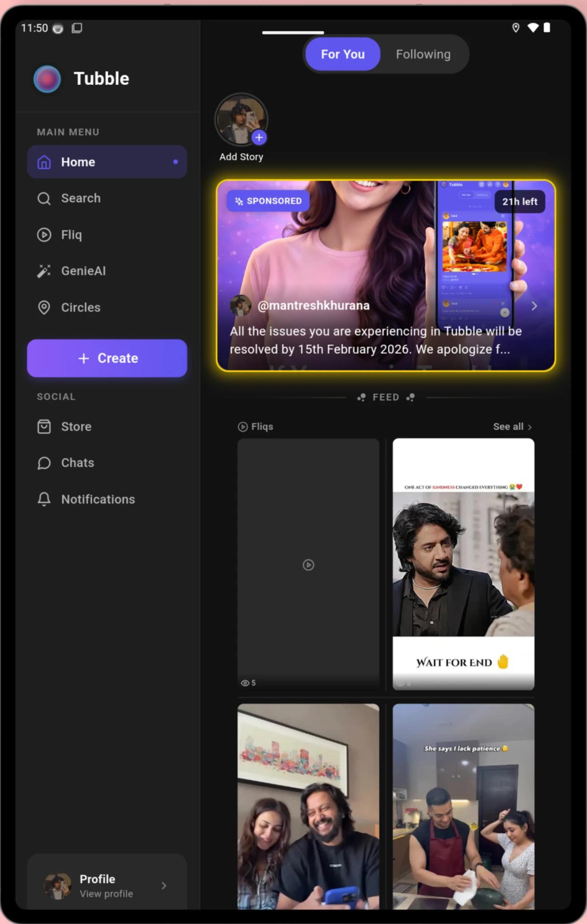This screenshot has height=924, width=587.
Task: Select Notifications in the Social menu
Action: 107,499
